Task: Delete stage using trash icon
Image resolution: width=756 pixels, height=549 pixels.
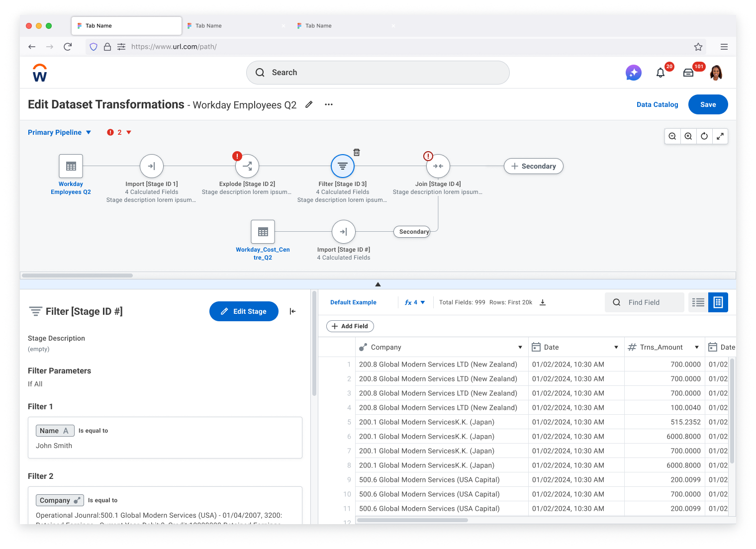Action: (357, 152)
